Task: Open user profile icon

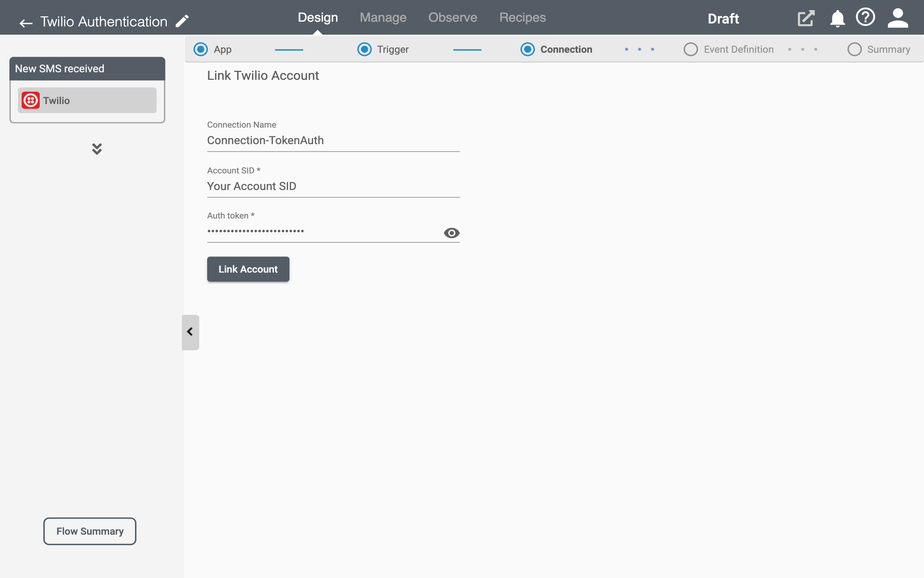Action: [898, 18]
